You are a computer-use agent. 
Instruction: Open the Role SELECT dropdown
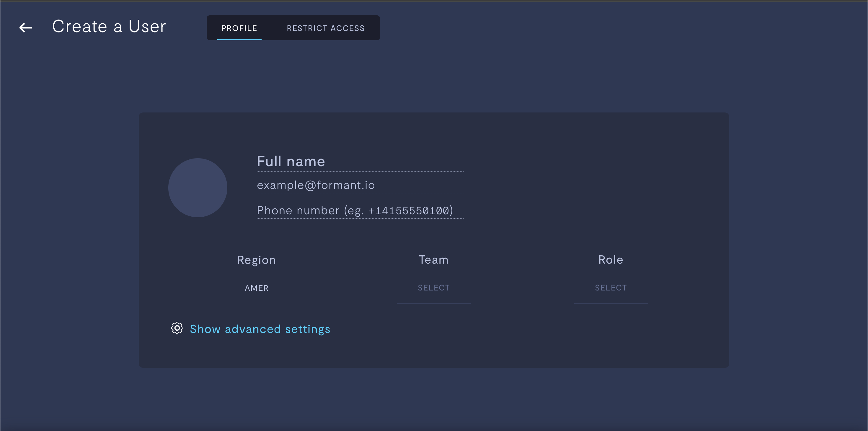[x=611, y=288]
